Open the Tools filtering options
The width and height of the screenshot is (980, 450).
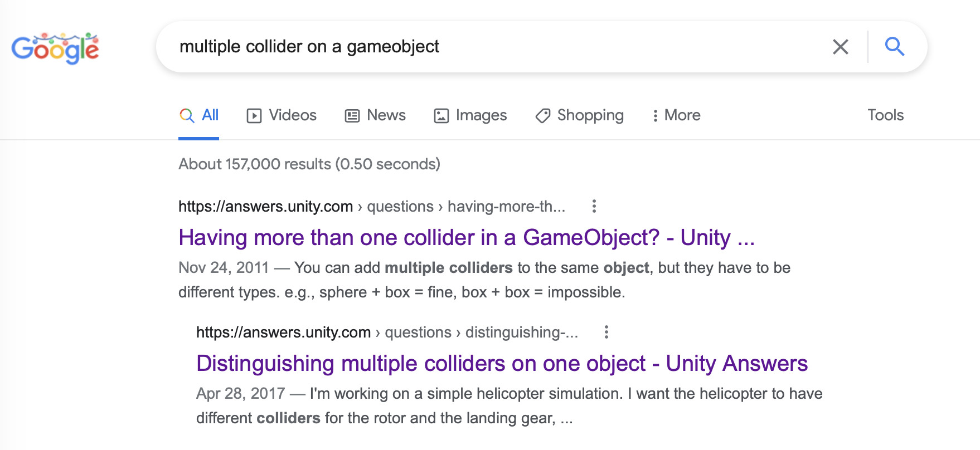886,115
